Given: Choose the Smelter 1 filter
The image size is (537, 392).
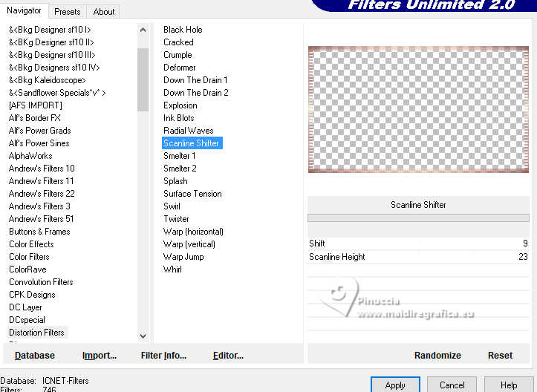Looking at the screenshot, I should coord(180,156).
